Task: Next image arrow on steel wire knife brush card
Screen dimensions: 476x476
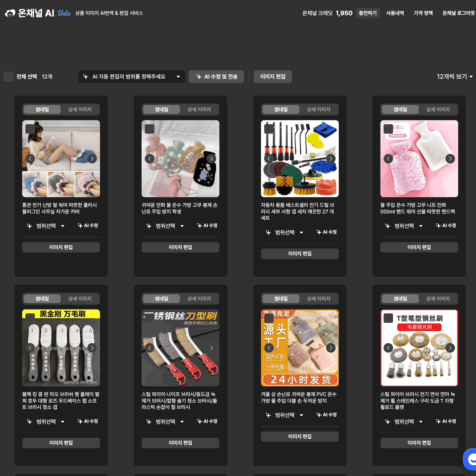Action: click(x=211, y=348)
